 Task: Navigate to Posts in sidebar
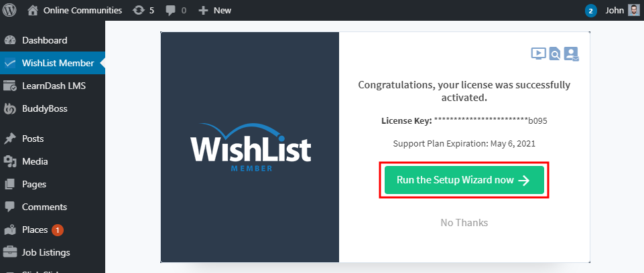click(x=33, y=139)
